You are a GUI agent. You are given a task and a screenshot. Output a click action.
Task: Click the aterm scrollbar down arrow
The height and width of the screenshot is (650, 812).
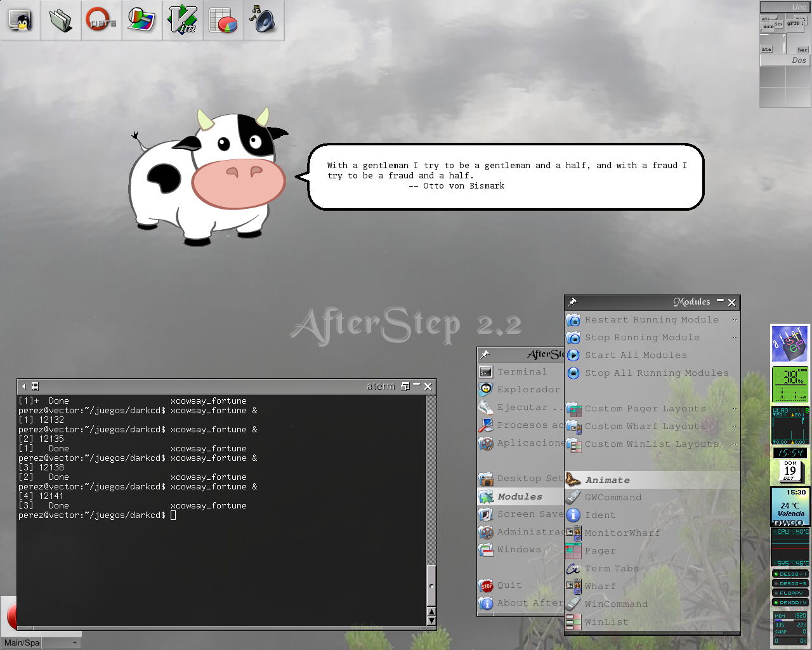pyautogui.click(x=431, y=621)
